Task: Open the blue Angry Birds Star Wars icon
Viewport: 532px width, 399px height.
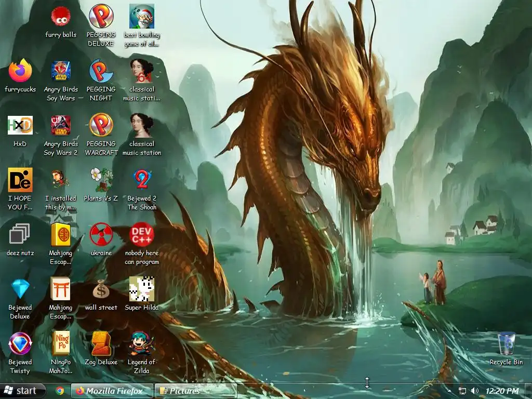Action: click(x=61, y=71)
